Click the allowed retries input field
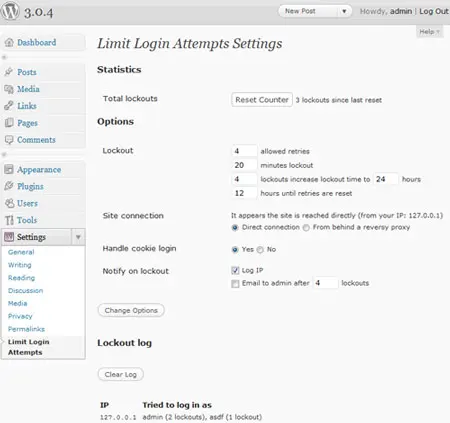The height and width of the screenshot is (423, 450). (x=244, y=151)
